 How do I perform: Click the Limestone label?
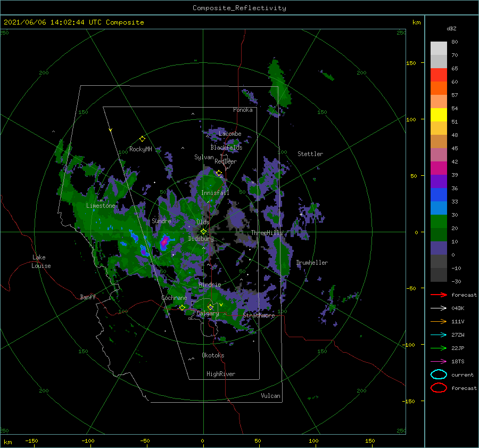(101, 206)
